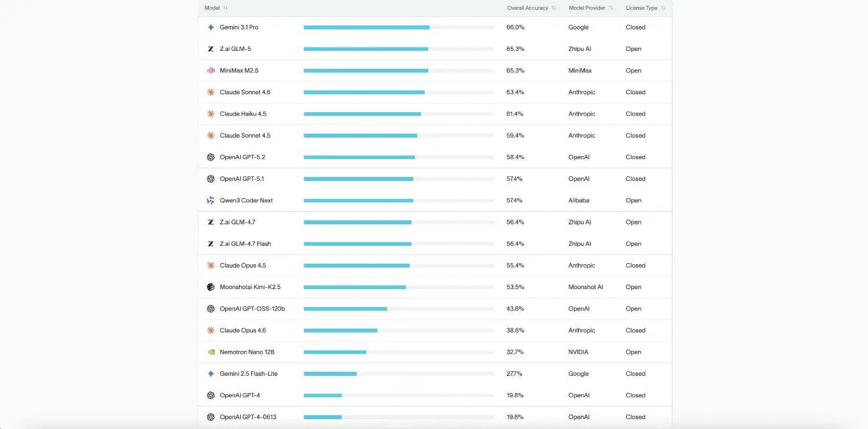
Task: Click the Claude Opus 4.5 logo icon
Action: (x=211, y=265)
